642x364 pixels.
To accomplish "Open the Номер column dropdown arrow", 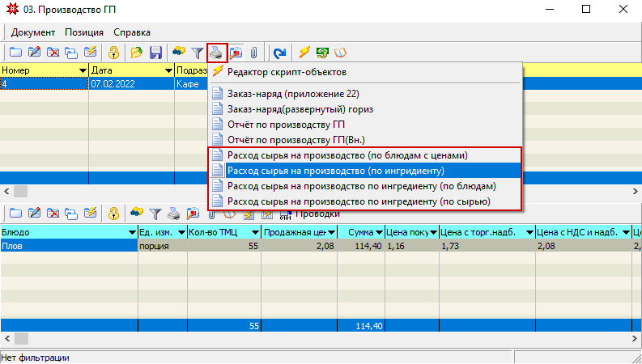I will pyautogui.click(x=82, y=71).
